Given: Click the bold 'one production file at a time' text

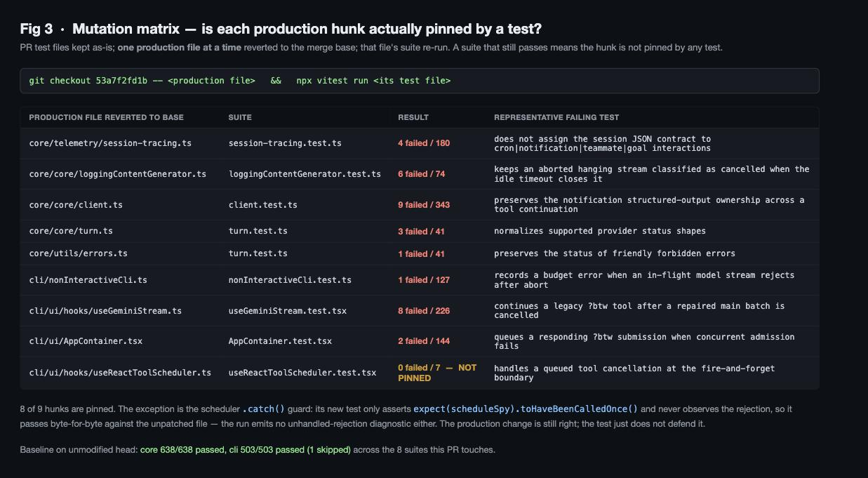Looking at the screenshot, I should [x=179, y=48].
